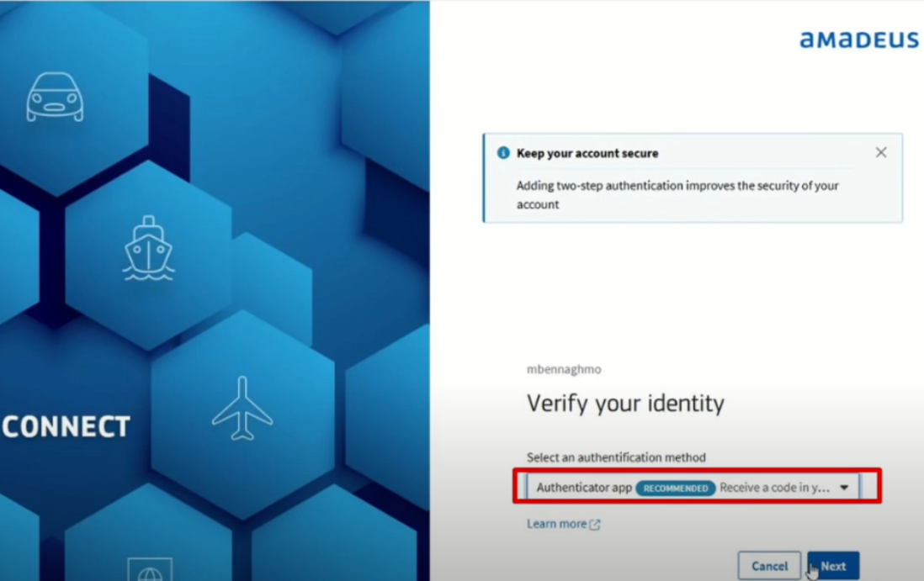
Task: Click the blue info icon in the banner
Action: click(503, 153)
